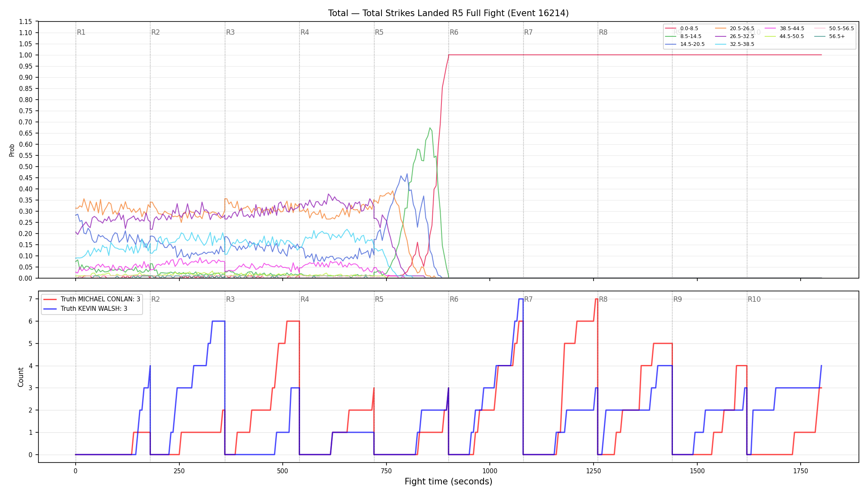
Task: Click the '750' tick on time axis
Action: (386, 471)
